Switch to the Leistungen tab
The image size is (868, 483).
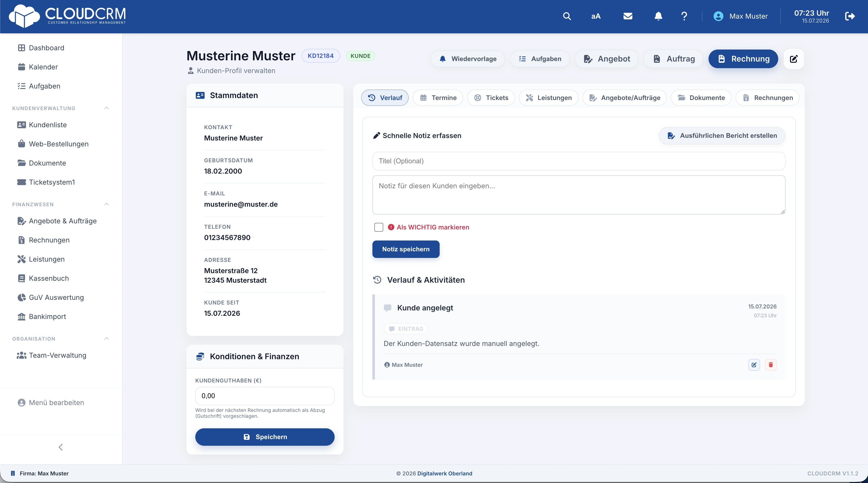(x=548, y=98)
